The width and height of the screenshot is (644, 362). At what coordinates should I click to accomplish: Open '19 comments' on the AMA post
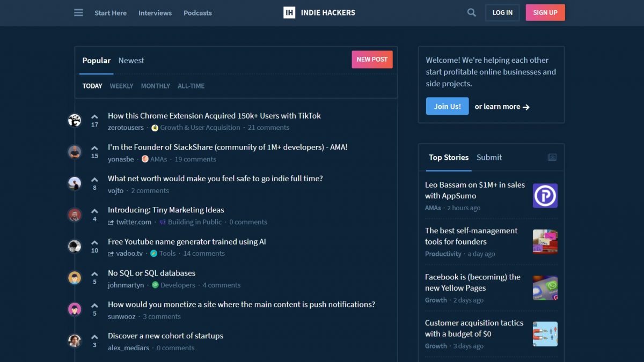[x=195, y=159]
